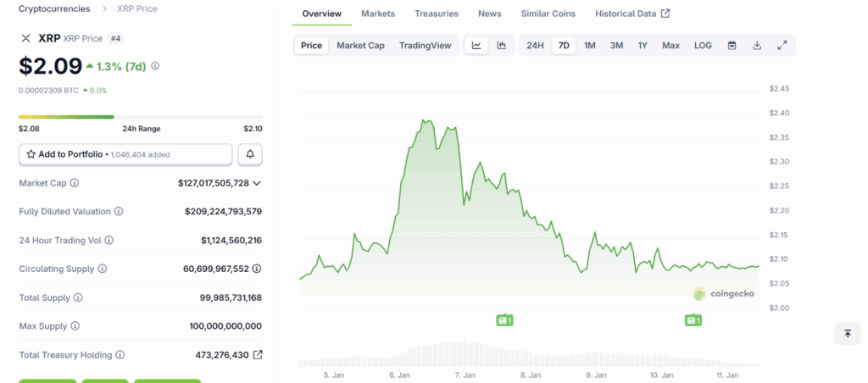Click the price alert bell icon

tap(250, 154)
